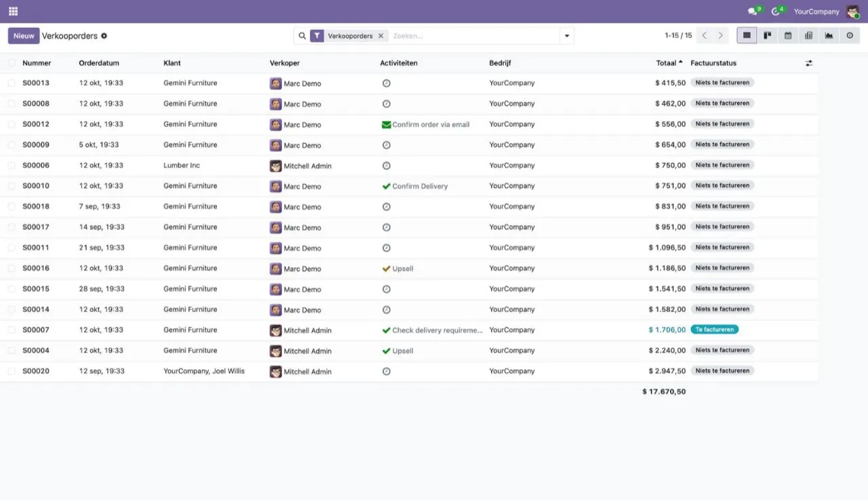The width and height of the screenshot is (868, 500).
Task: Go to the next page of records
Action: (x=721, y=36)
